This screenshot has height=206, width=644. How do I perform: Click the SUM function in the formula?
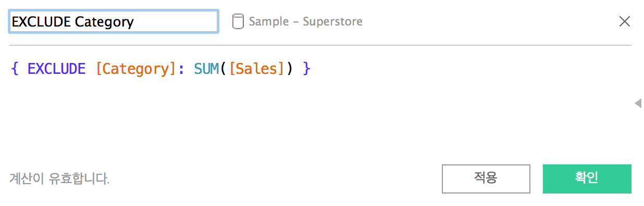pos(206,68)
